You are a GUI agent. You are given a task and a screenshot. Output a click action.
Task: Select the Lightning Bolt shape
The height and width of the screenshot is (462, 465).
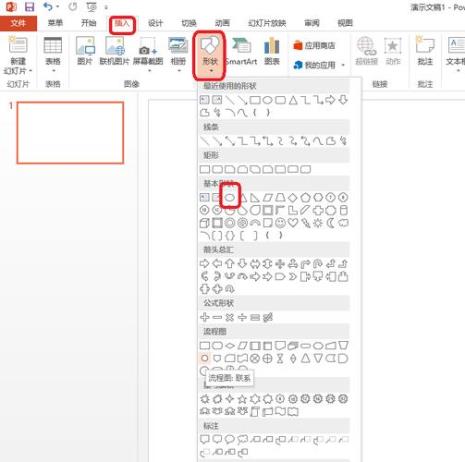point(305,223)
